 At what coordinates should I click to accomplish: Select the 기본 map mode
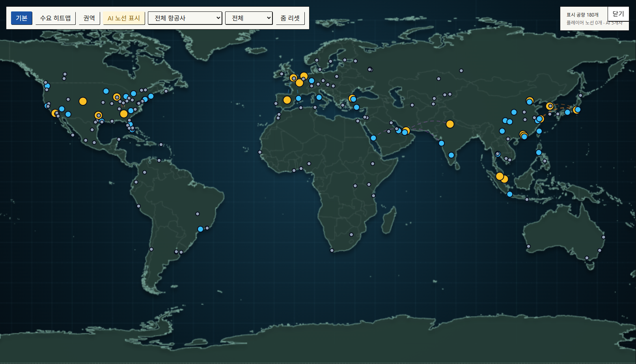[21, 18]
